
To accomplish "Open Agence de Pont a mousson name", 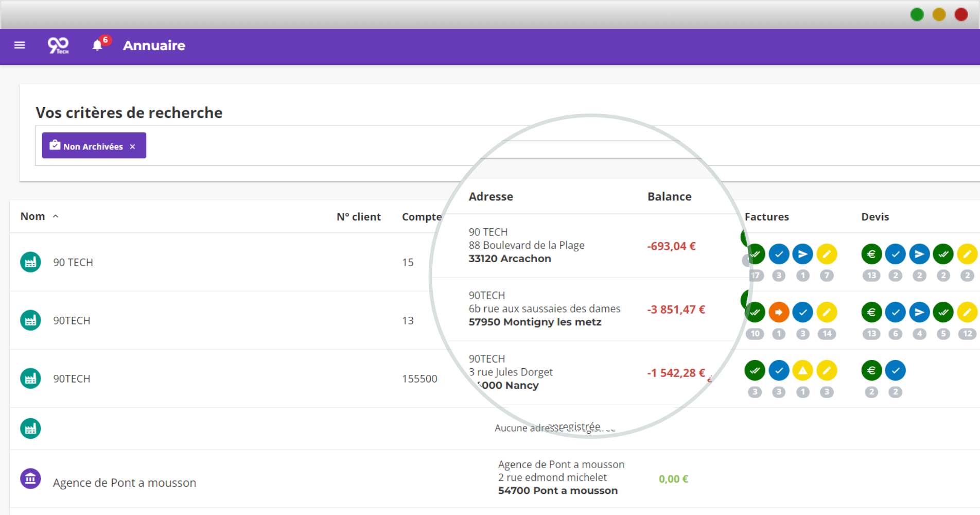I will tap(125, 483).
